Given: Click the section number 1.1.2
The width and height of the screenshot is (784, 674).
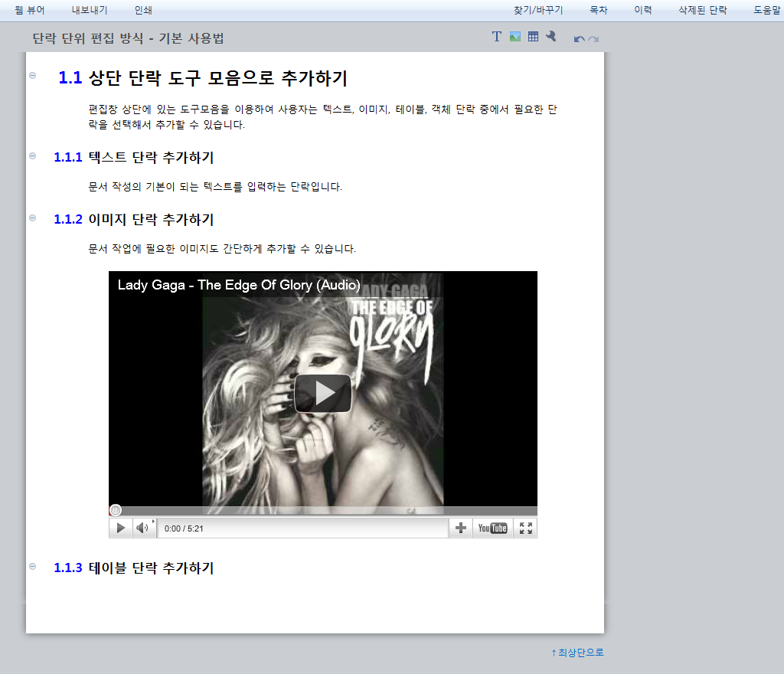Looking at the screenshot, I should (68, 220).
